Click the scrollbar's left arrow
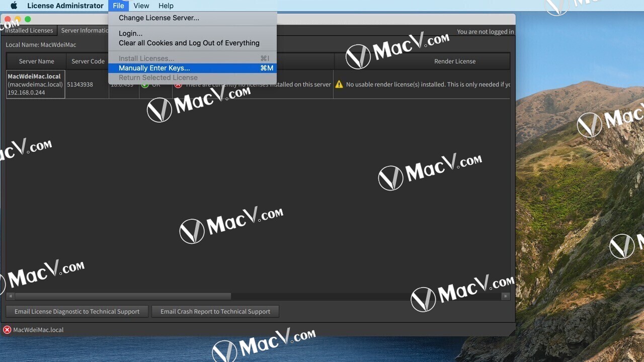The height and width of the screenshot is (362, 644). point(11,296)
